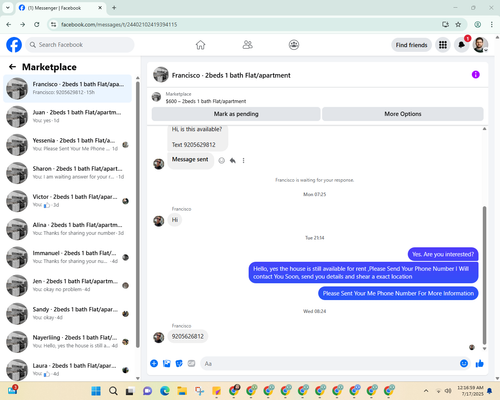Click the listing title '$600 – 2beds 1 bath Flat/apartment'
This screenshot has height=400, width=500.
click(x=206, y=101)
